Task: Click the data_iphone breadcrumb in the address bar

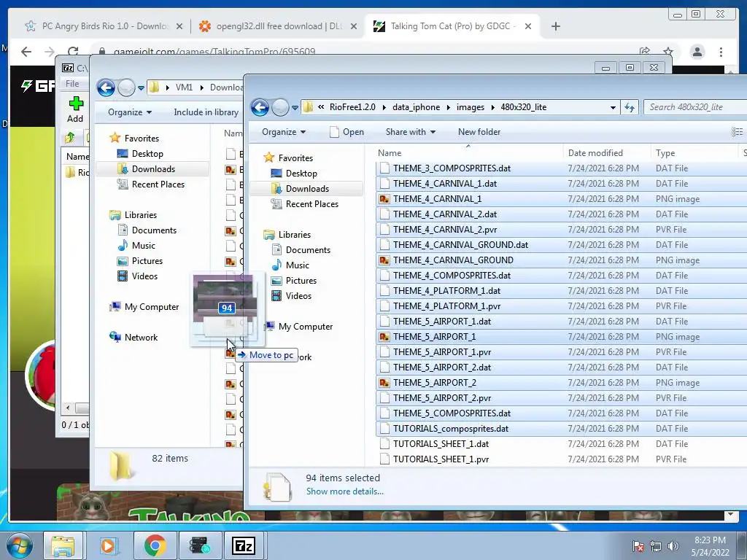Action: pyautogui.click(x=416, y=107)
